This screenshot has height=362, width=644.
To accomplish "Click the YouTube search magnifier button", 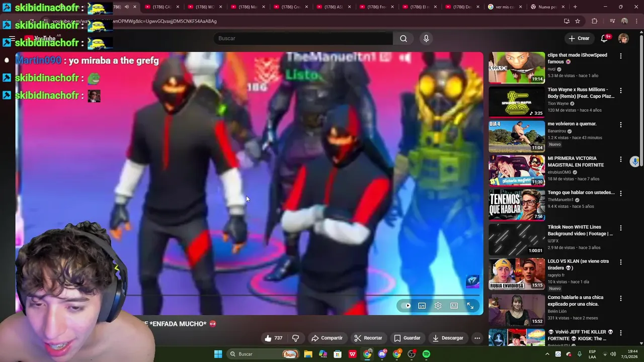I will [403, 38].
